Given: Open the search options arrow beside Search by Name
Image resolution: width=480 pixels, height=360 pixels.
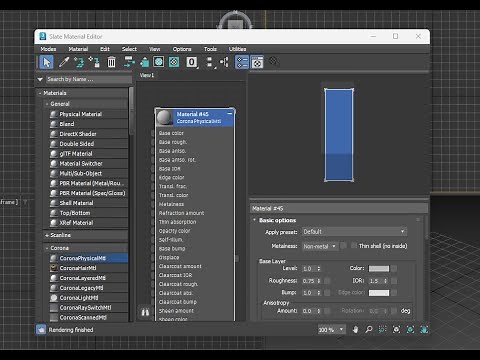Looking at the screenshot, I should [x=40, y=79].
